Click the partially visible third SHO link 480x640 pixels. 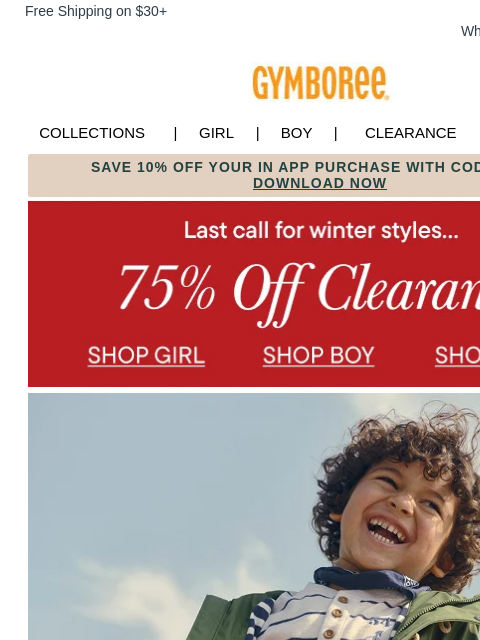tap(458, 356)
